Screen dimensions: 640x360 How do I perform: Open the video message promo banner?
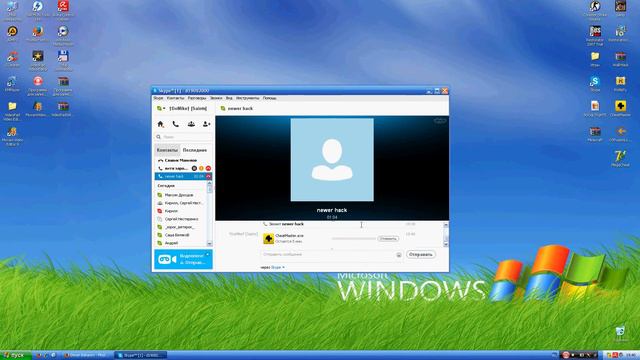pyautogui.click(x=183, y=259)
